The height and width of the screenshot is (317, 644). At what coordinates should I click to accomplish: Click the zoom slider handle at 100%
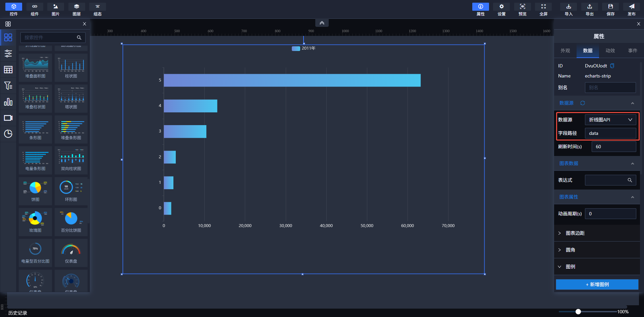click(578, 312)
